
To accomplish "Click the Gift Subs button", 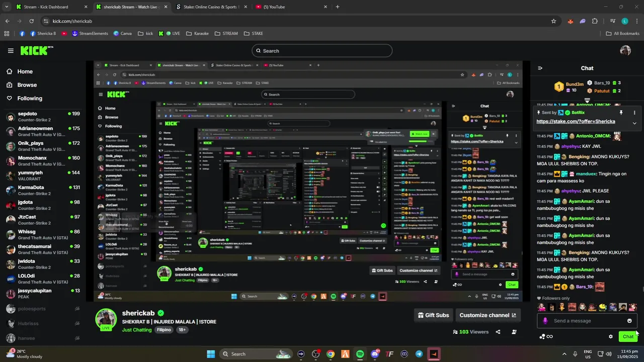I will click(x=433, y=315).
